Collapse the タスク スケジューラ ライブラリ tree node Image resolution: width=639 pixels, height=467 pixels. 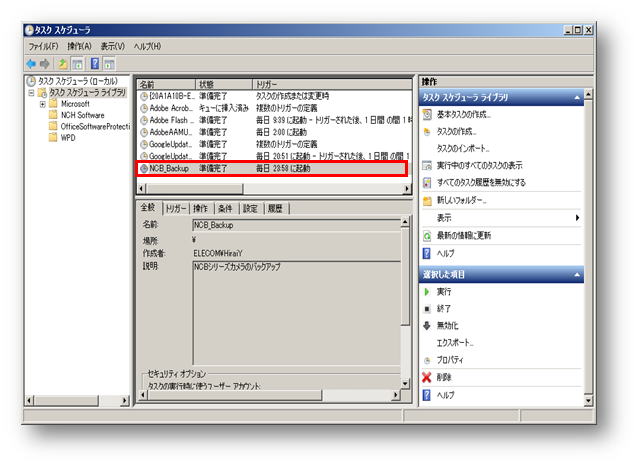click(31, 93)
